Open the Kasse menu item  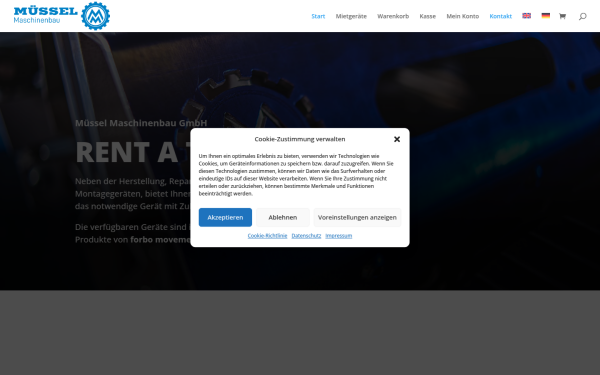click(427, 16)
